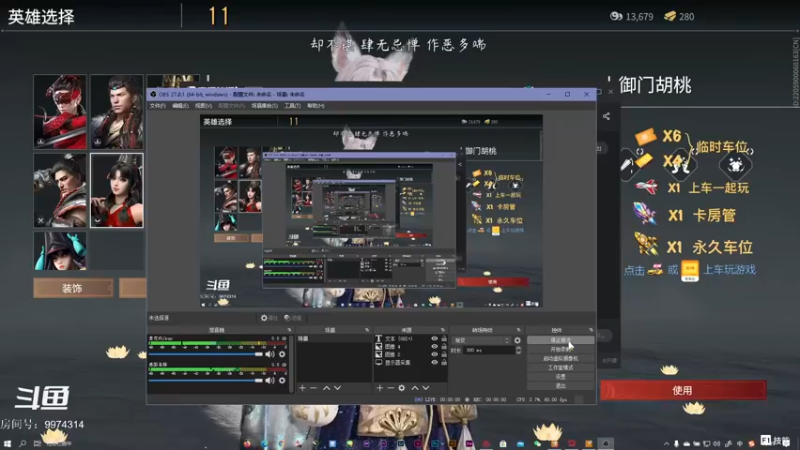
Task: Pop out the scenes dock panel
Action: pyautogui.click(x=366, y=330)
